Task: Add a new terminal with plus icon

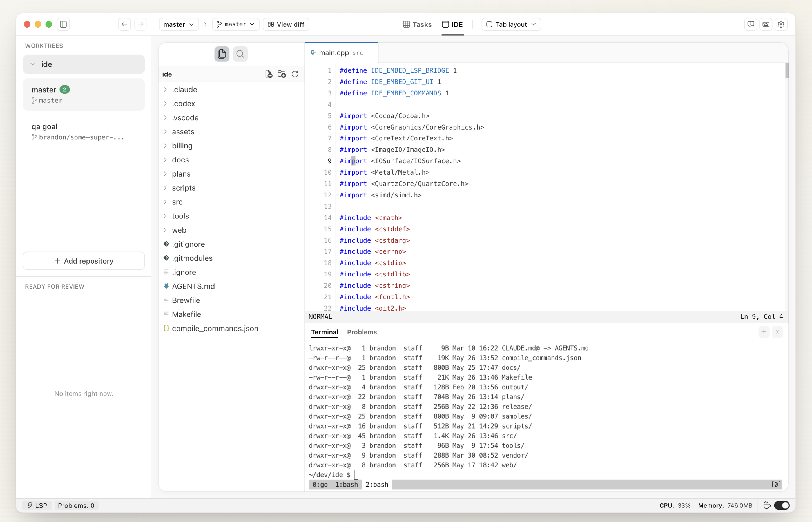Action: (x=764, y=332)
